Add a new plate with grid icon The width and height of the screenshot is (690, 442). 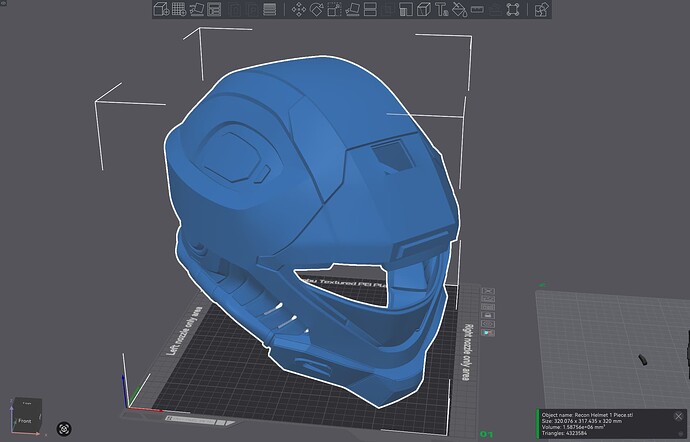click(x=179, y=9)
